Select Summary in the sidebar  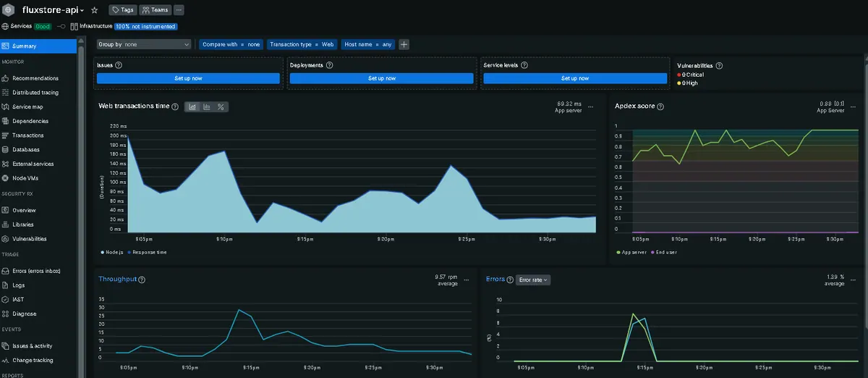point(39,46)
